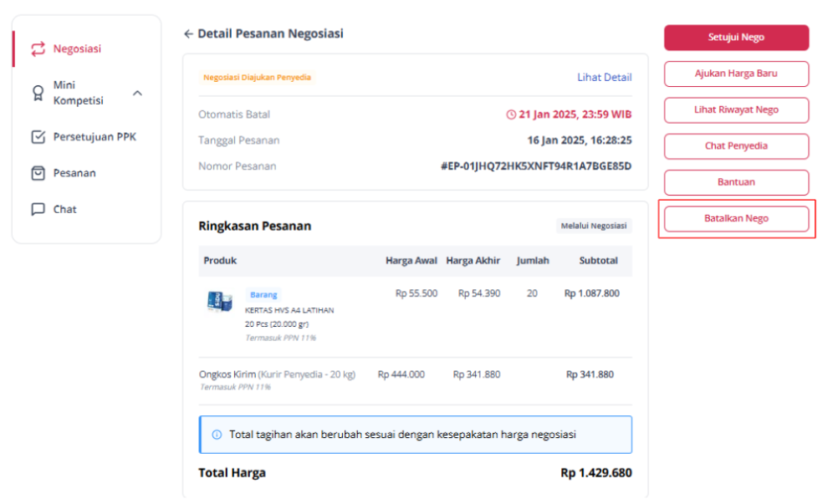Click the red clock icon near deadline
Viewport: 833px width, 504px height.
[x=511, y=115]
